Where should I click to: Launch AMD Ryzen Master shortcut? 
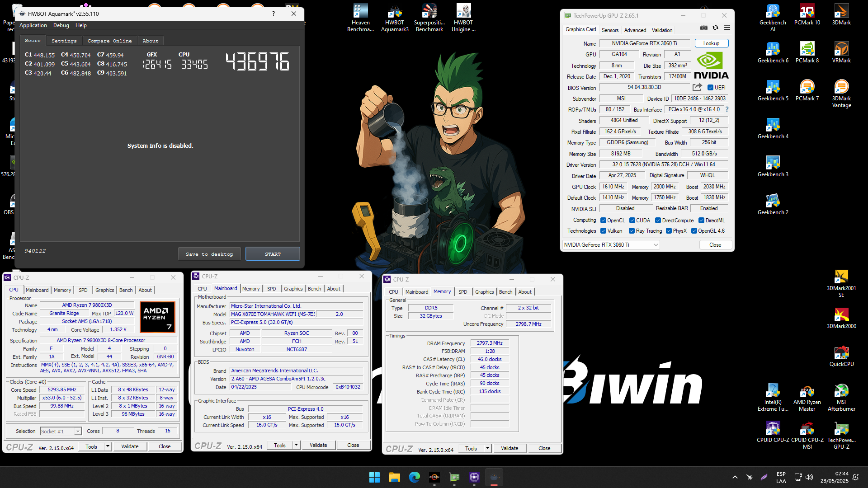pos(807,397)
